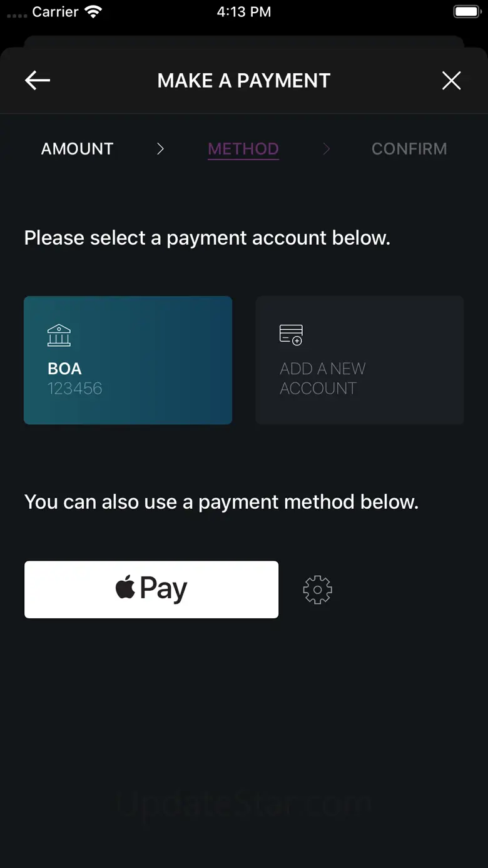This screenshot has width=488, height=868.
Task: Pay with the Apple Pay button text
Action: 163,589
